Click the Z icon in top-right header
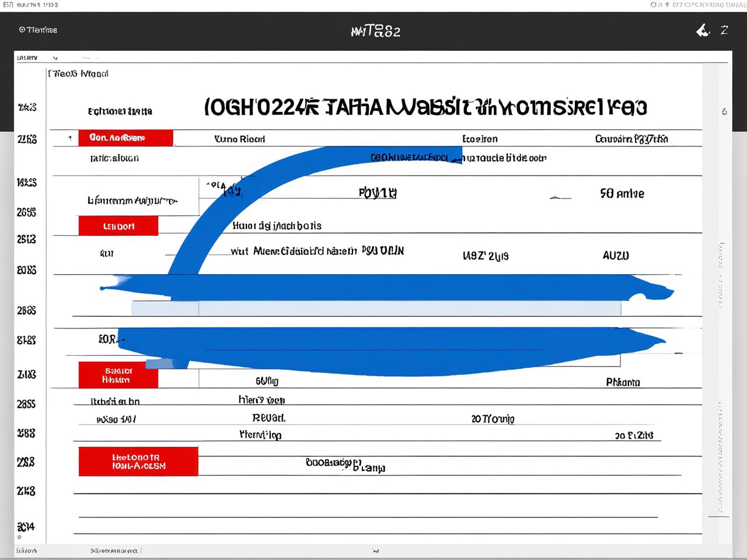747x560 pixels. [x=724, y=30]
